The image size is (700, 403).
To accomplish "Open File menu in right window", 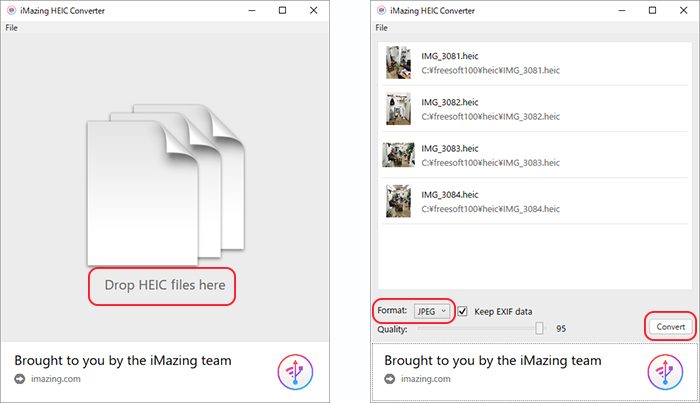I will 381,28.
